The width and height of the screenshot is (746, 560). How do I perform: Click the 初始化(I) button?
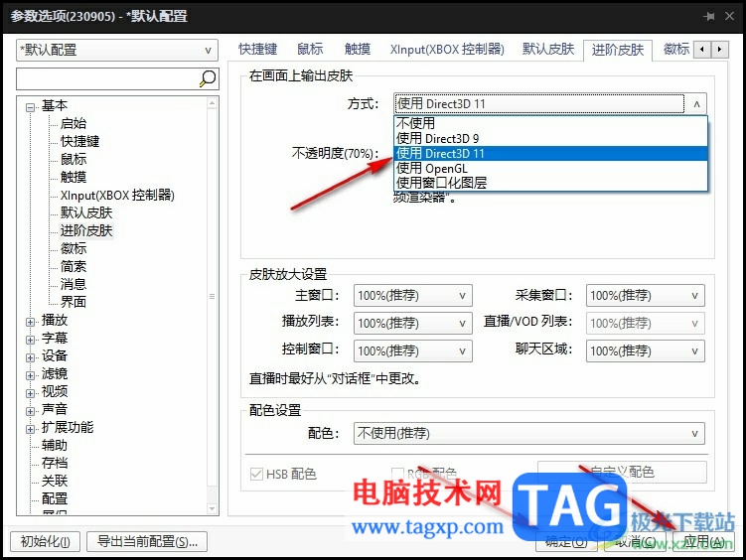(x=46, y=541)
